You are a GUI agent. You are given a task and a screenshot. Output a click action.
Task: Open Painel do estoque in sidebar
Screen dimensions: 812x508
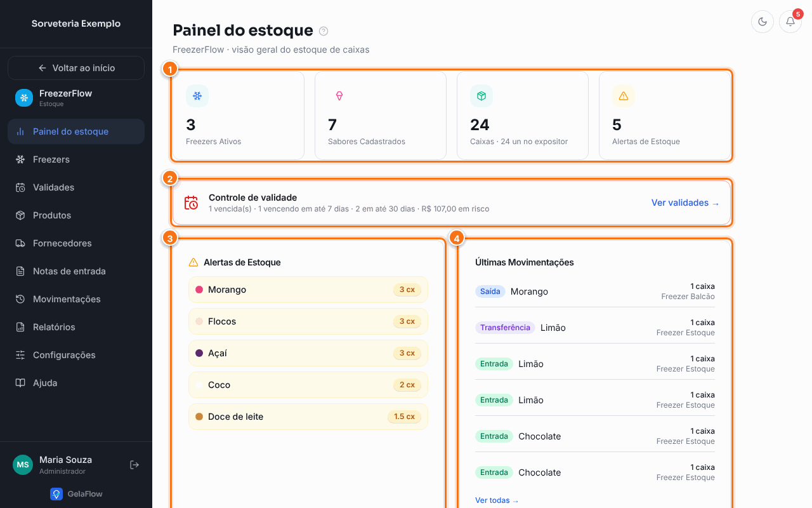click(76, 131)
